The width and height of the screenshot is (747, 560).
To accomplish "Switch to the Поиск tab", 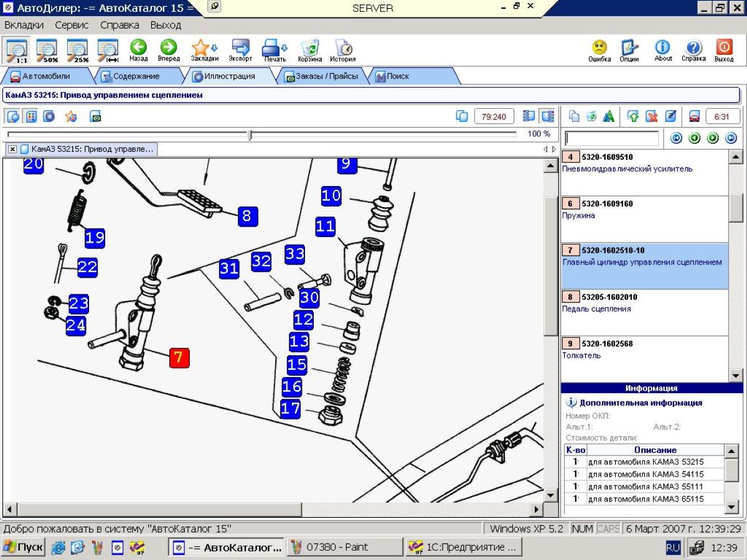I will coord(411,77).
